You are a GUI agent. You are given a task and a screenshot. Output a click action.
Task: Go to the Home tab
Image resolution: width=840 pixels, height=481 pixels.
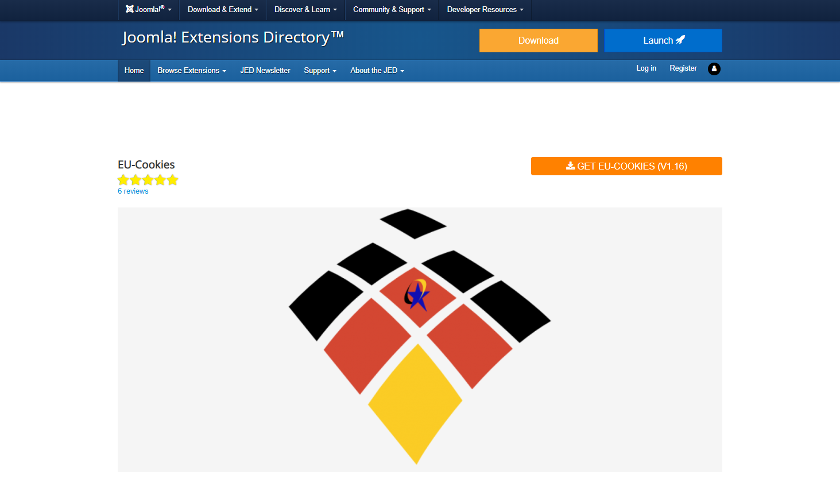(x=134, y=71)
